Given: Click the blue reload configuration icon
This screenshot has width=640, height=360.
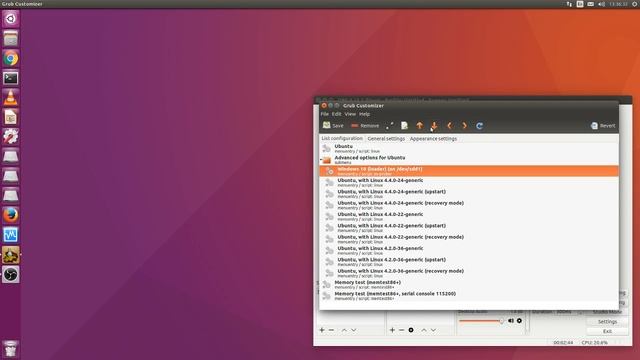Looking at the screenshot, I should tap(480, 126).
